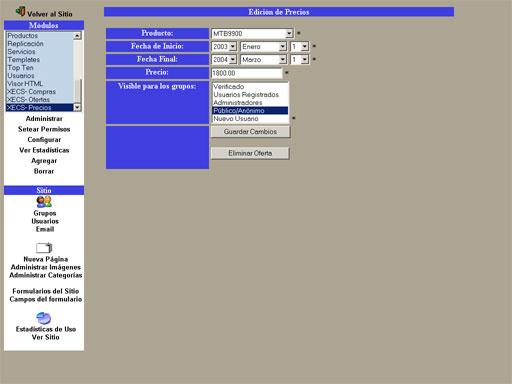Open the Fecha de Inicio month dropdown Enero
The image size is (512, 384).
[263, 47]
